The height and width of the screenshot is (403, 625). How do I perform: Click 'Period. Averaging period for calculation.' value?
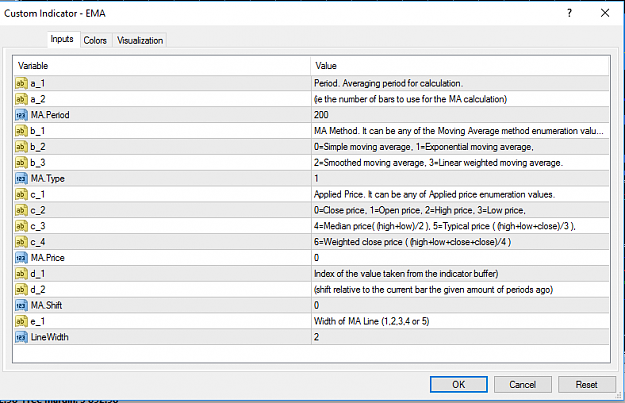(460, 83)
